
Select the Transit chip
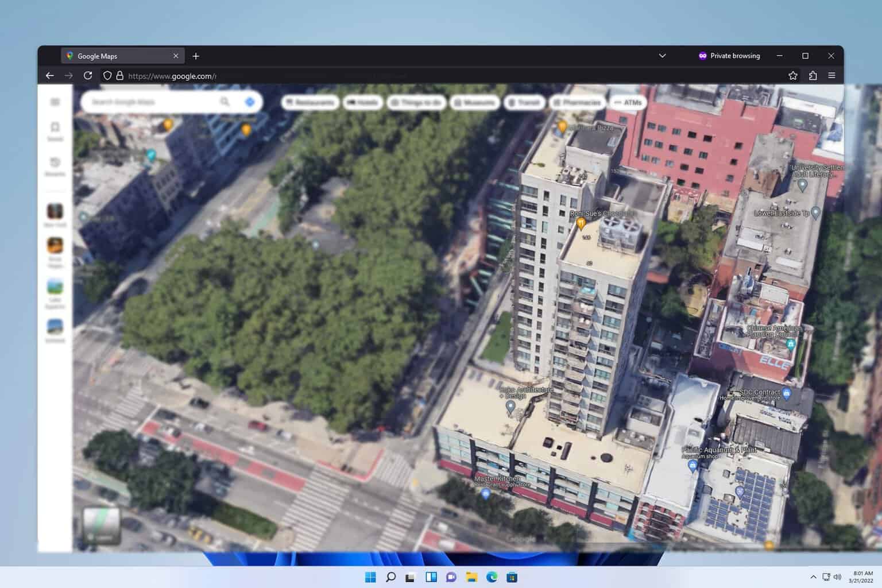(524, 102)
